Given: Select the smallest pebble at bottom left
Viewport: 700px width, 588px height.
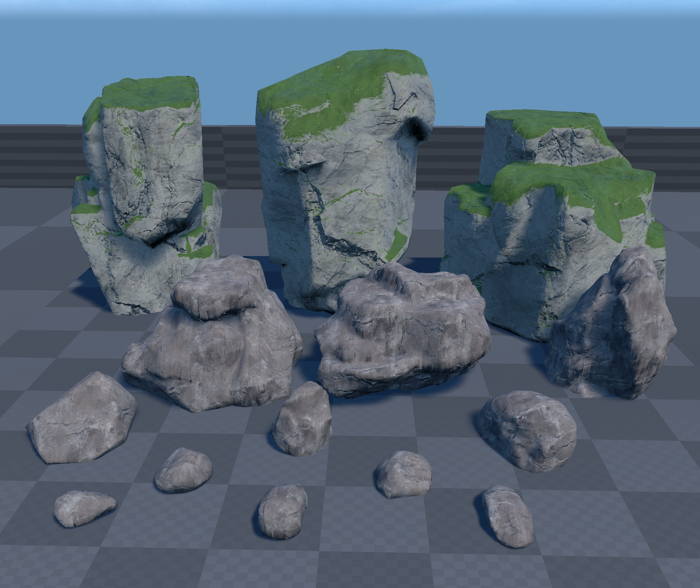Looking at the screenshot, I should (x=85, y=508).
